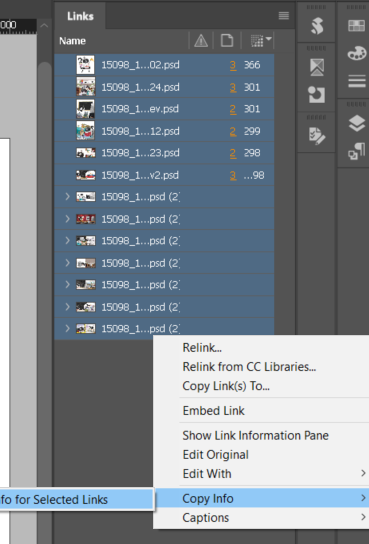Go to page 2 of 15098_1...ev.psd

233,109
